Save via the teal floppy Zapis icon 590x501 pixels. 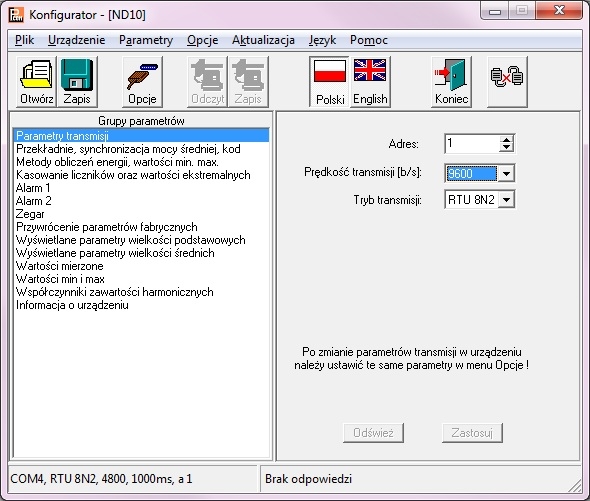tap(77, 82)
